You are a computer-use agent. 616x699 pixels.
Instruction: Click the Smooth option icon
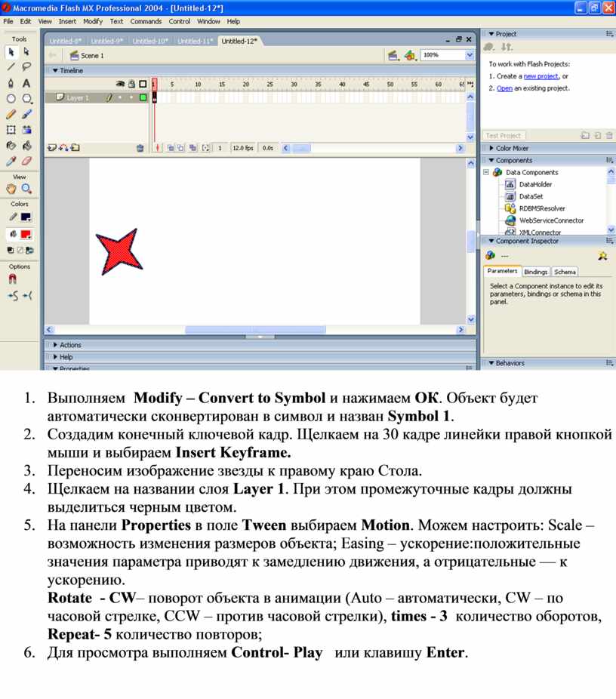pyautogui.click(x=13, y=296)
